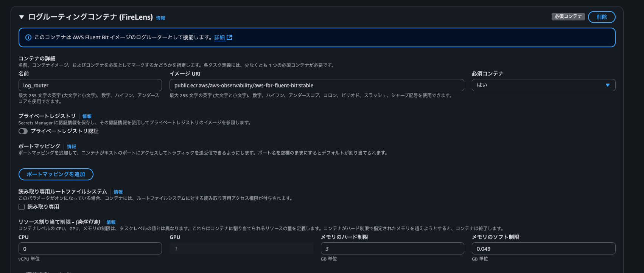The image size is (644, 273).
Task: Click the ポートマッピングを追加 button
Action: click(x=56, y=174)
